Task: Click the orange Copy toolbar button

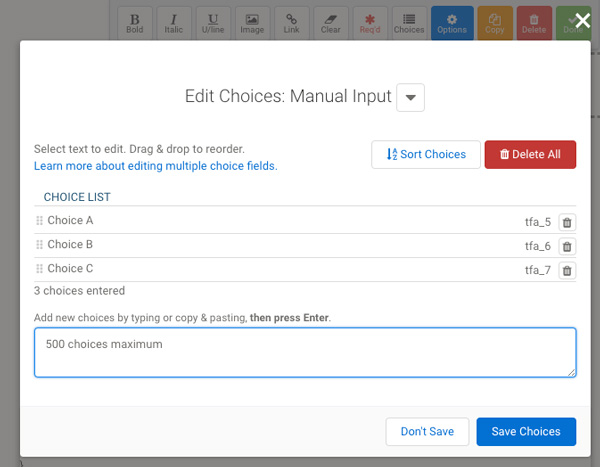Action: coord(495,23)
